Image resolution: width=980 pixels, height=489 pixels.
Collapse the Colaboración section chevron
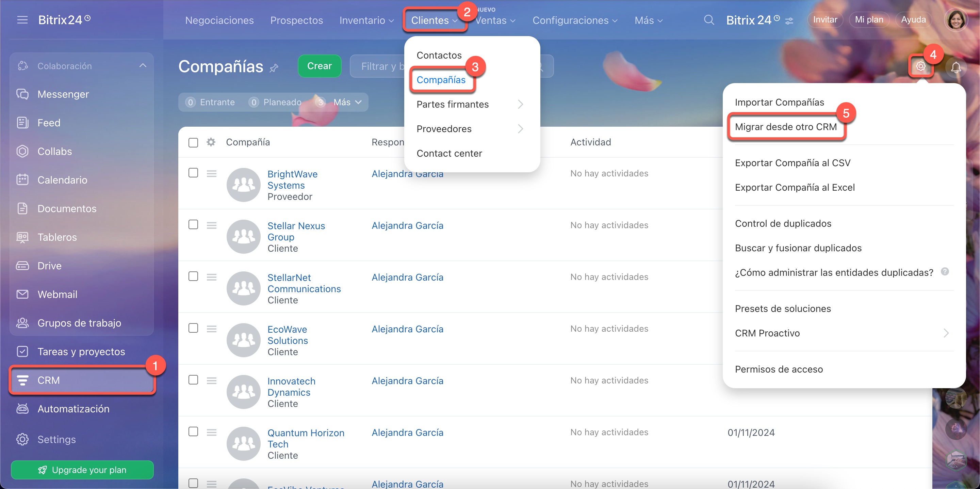tap(143, 65)
